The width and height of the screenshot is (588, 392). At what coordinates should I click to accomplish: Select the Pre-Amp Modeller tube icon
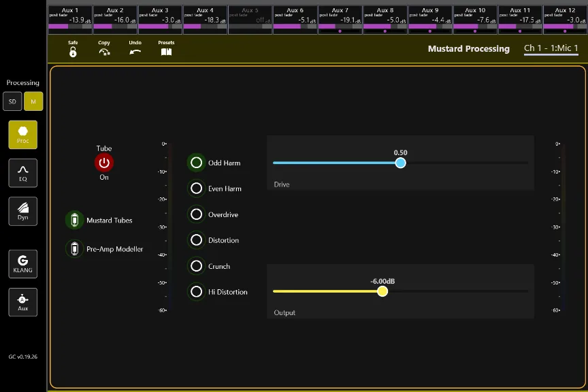[x=75, y=248]
